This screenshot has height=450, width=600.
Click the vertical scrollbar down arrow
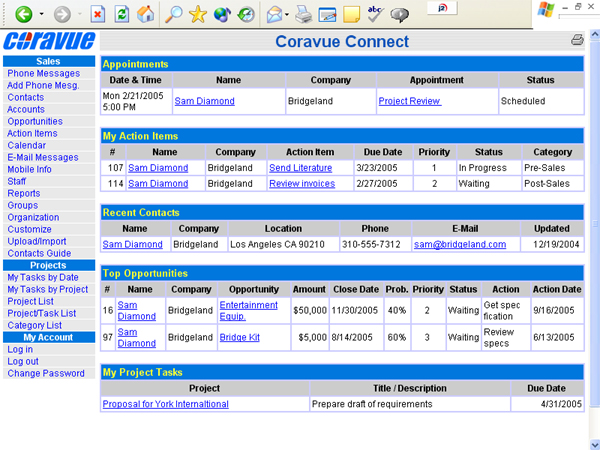point(595,445)
